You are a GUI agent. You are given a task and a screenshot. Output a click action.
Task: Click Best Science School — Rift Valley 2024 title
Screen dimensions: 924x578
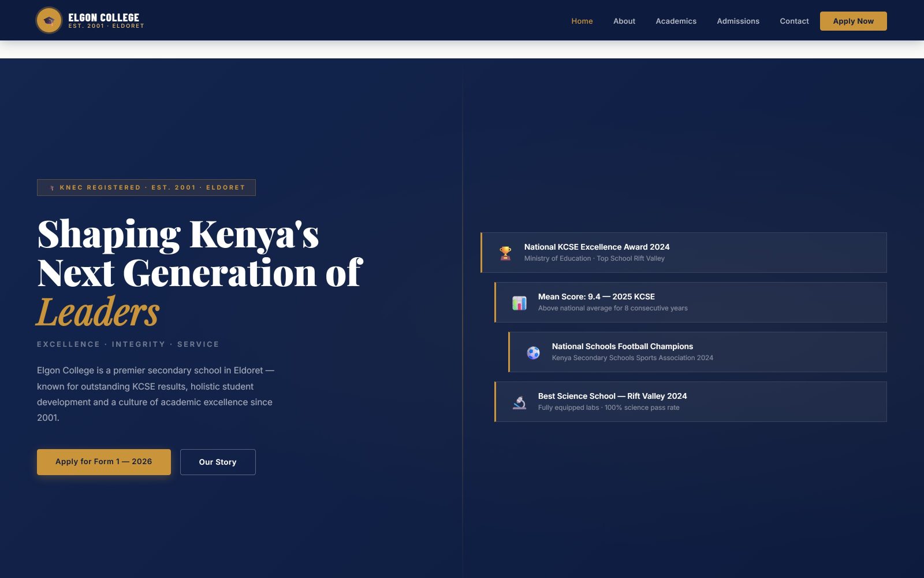coord(612,396)
